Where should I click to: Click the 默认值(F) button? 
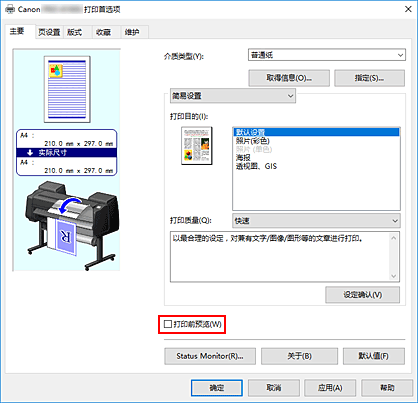click(x=374, y=356)
